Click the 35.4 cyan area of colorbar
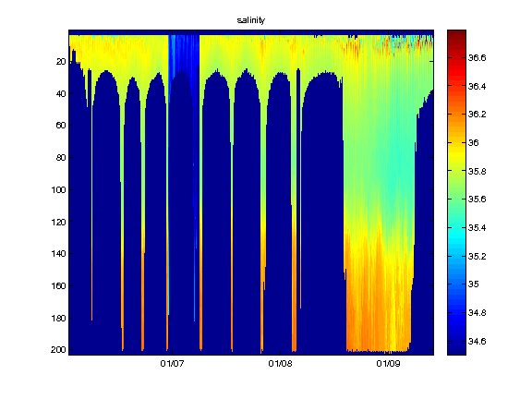 click(x=456, y=227)
